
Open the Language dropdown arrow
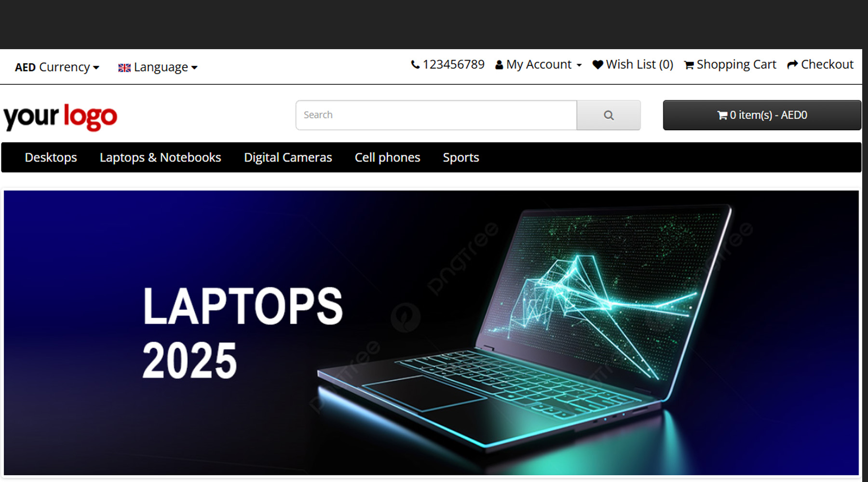pyautogui.click(x=194, y=68)
